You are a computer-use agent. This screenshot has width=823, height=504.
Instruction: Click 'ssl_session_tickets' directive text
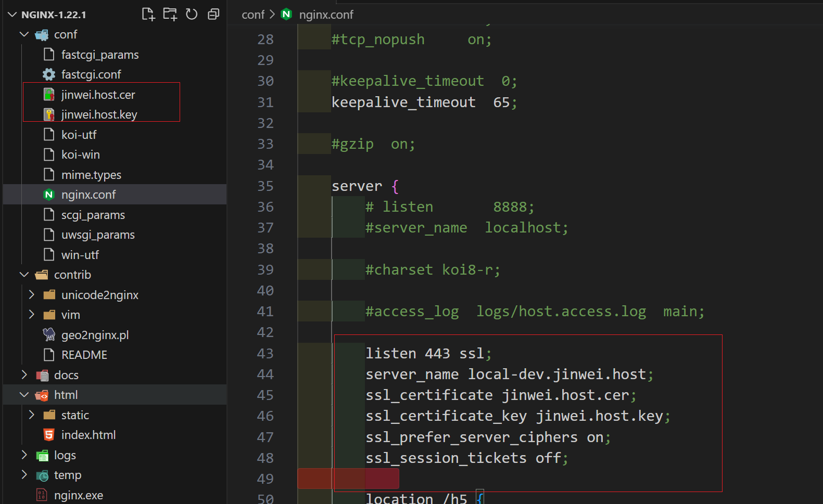coord(446,458)
